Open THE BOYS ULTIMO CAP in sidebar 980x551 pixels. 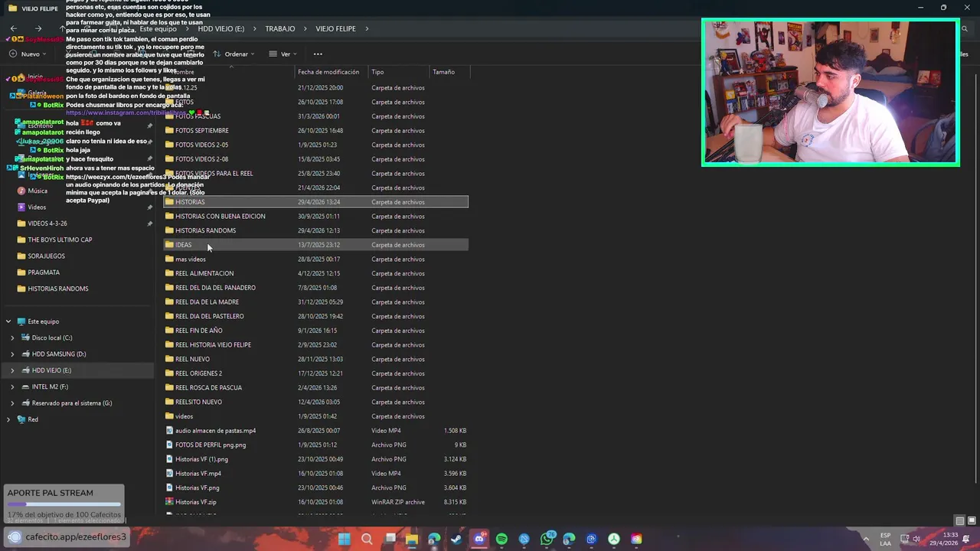60,240
